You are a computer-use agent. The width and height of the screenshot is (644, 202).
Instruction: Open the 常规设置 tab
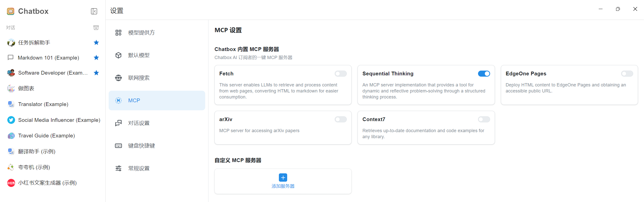click(157, 168)
